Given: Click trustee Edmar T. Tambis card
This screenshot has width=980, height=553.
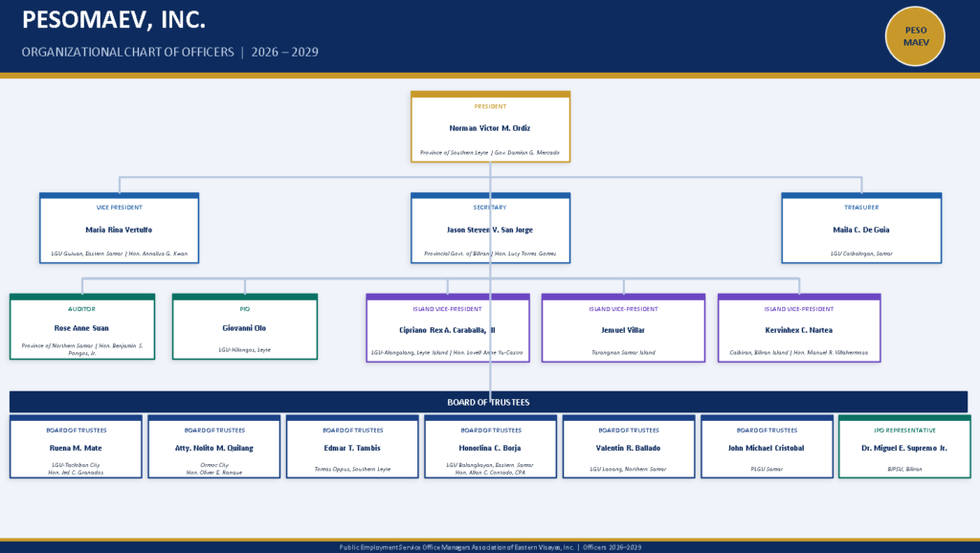Looking at the screenshot, I should 352,447.
